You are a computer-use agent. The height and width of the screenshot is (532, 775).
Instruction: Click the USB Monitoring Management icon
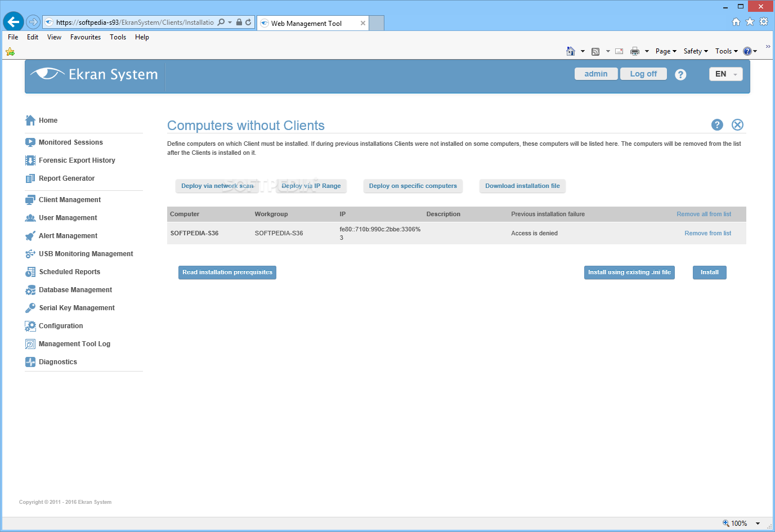[30, 254]
